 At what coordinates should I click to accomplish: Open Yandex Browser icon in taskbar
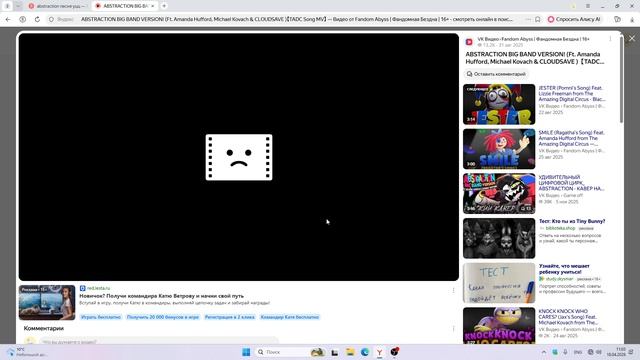379,352
